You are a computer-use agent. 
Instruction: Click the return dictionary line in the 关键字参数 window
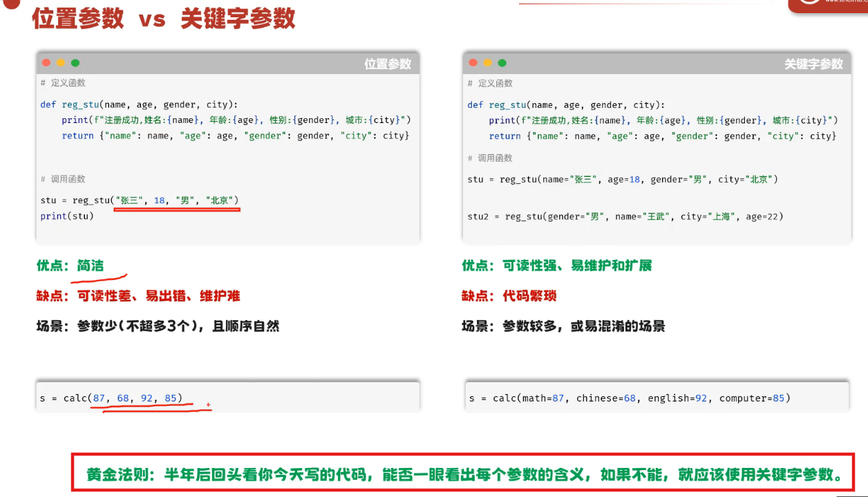pos(663,136)
